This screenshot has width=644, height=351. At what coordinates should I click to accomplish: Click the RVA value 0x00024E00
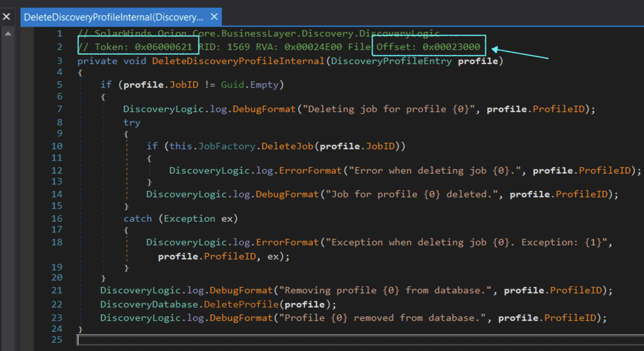313,47
